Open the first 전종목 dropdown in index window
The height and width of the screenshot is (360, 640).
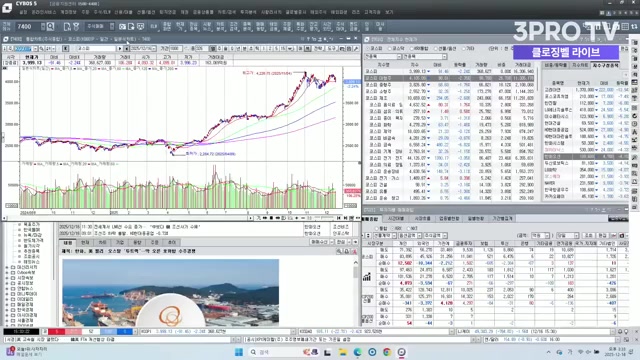click(383, 56)
